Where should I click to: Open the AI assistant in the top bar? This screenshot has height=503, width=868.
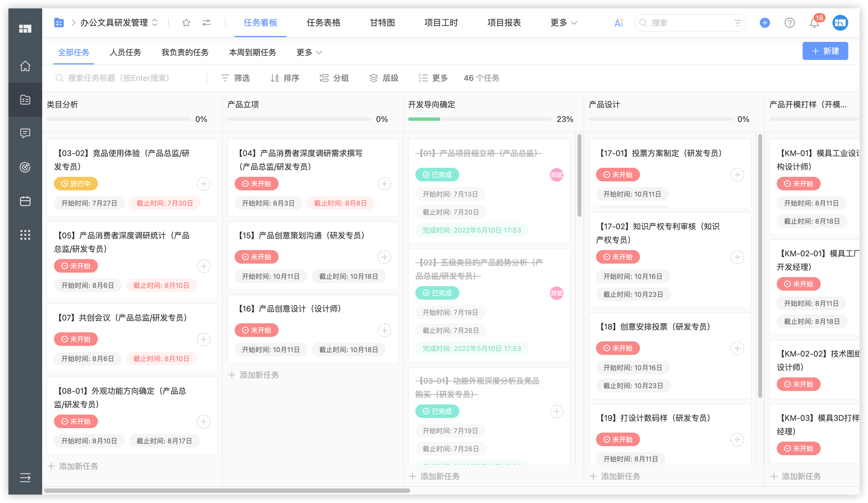[618, 23]
